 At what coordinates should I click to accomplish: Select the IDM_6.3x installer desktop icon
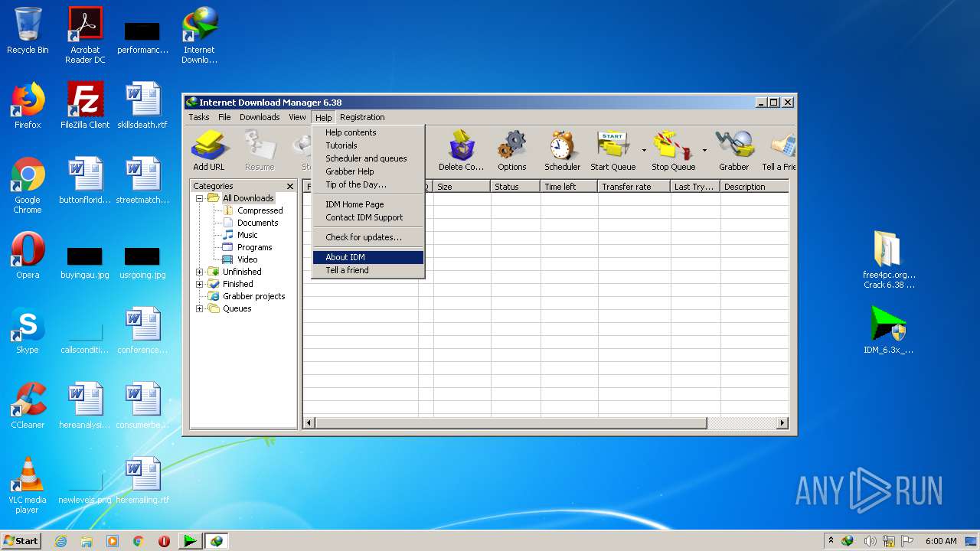click(888, 331)
